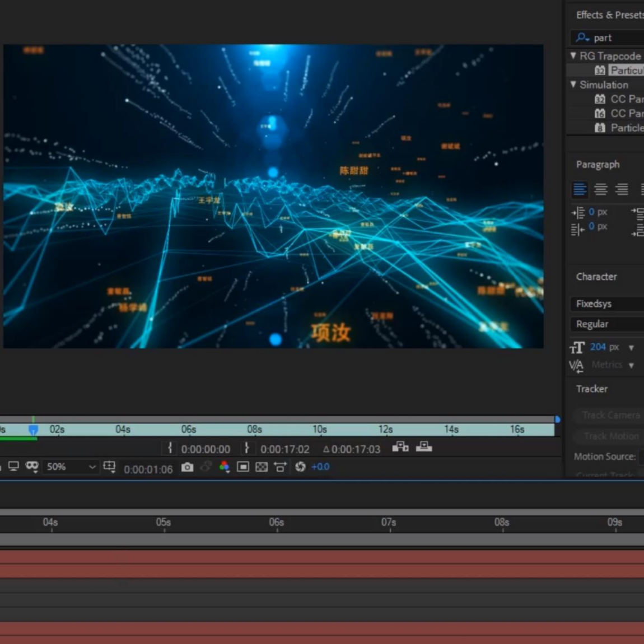644x644 pixels.
Task: Click the indent left margin icon
Action: click(x=578, y=212)
